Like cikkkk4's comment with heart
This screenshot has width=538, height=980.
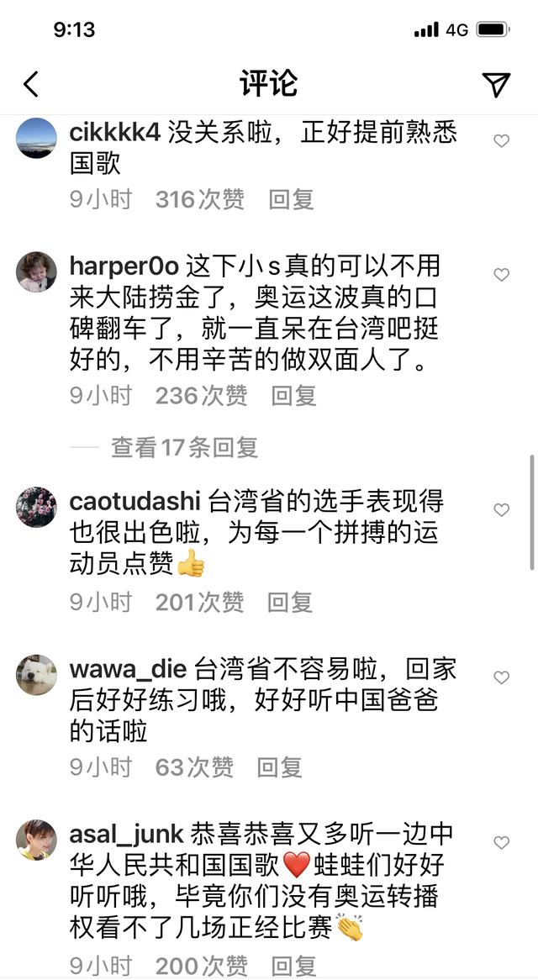(x=501, y=141)
